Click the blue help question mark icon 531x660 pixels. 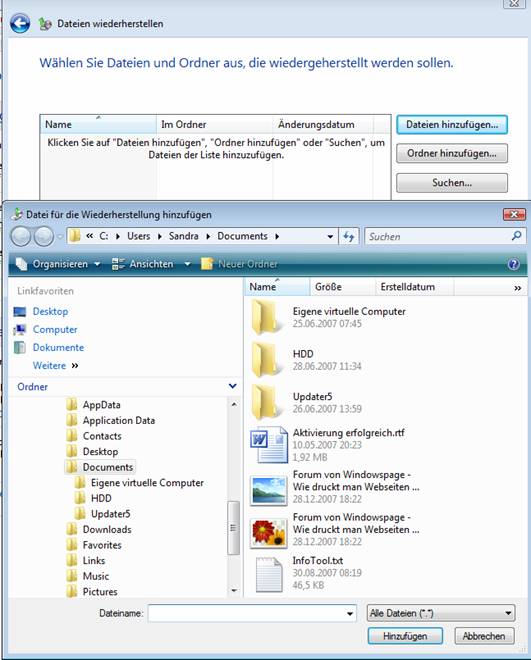click(x=513, y=264)
